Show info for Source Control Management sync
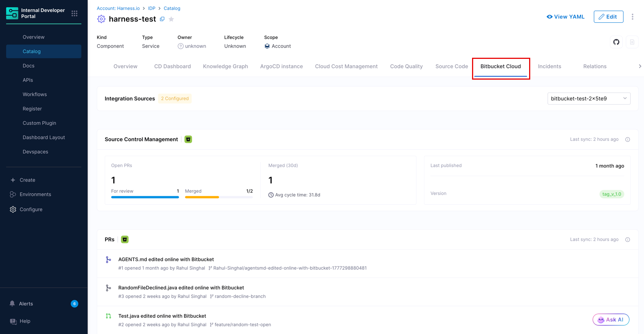The height and width of the screenshot is (334, 644). pos(627,139)
